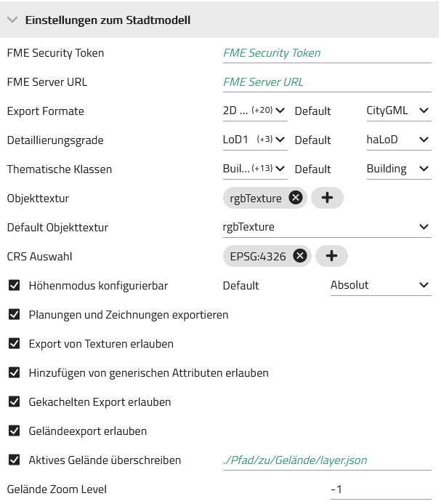Toggle Aktives Gelände überschreiben checkbox
The image size is (441, 504).
(x=14, y=460)
